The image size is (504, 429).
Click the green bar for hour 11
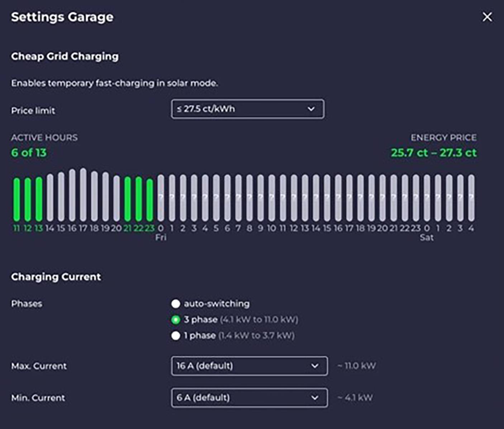pyautogui.click(x=16, y=199)
